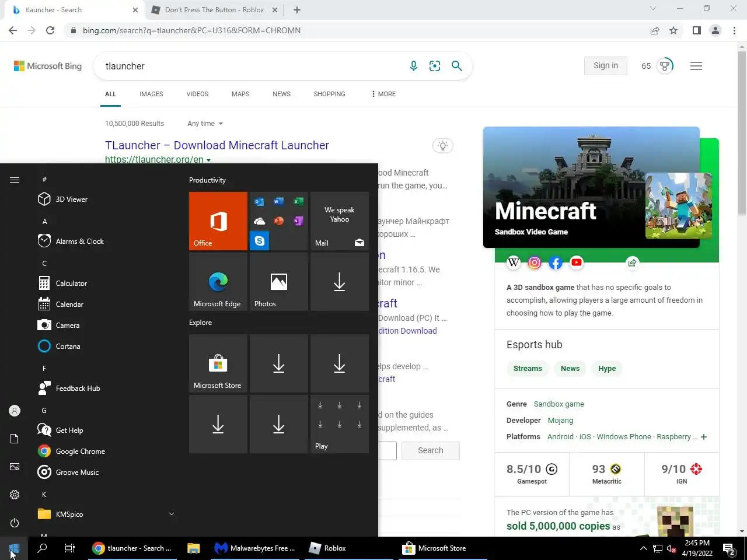Open Pictures from Start sidebar

[15, 467]
